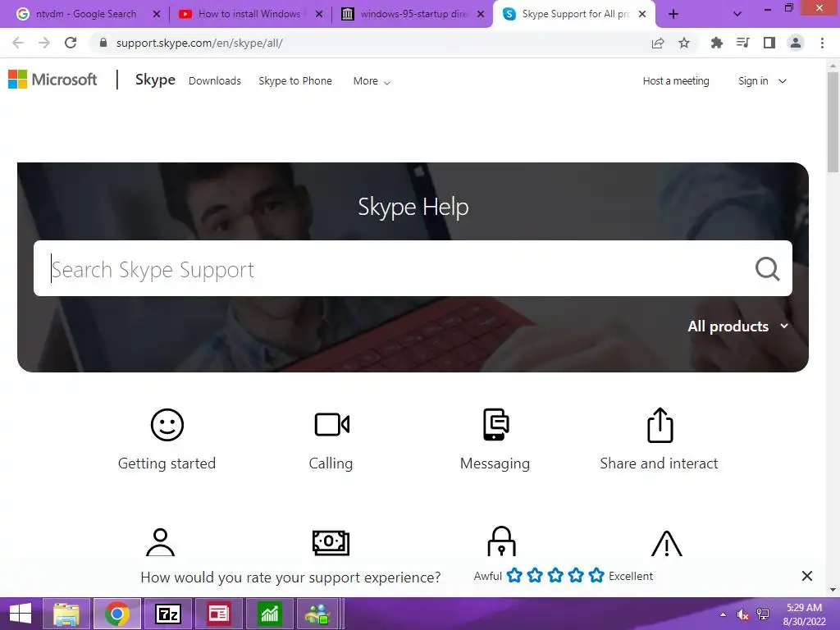Open File Explorer from the taskbar
Image resolution: width=840 pixels, height=630 pixels.
click(x=66, y=614)
